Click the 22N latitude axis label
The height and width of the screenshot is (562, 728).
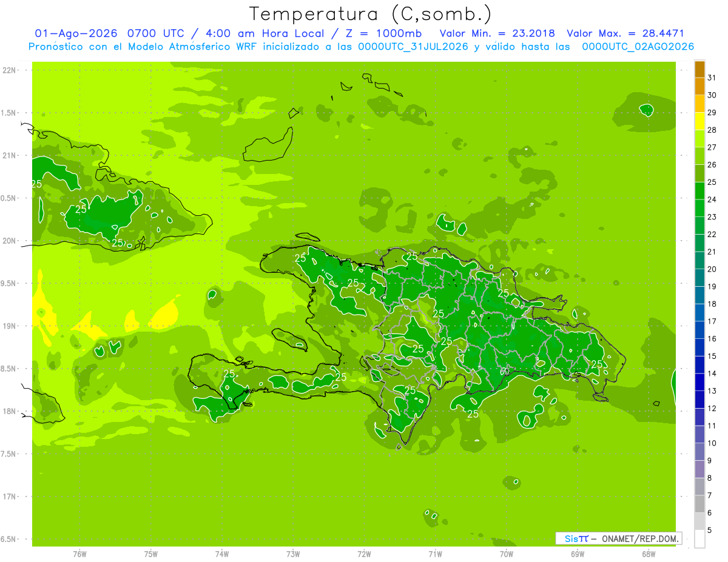coord(9,70)
